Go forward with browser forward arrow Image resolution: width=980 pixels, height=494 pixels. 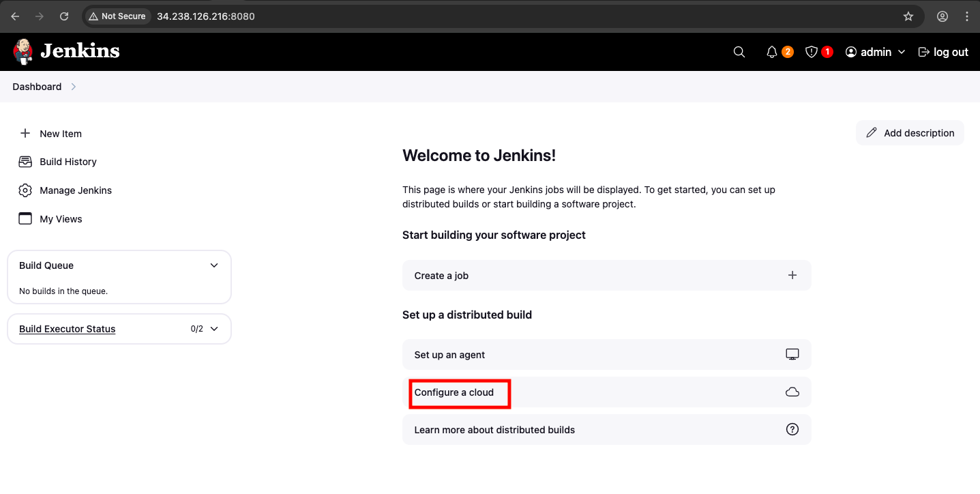click(40, 16)
